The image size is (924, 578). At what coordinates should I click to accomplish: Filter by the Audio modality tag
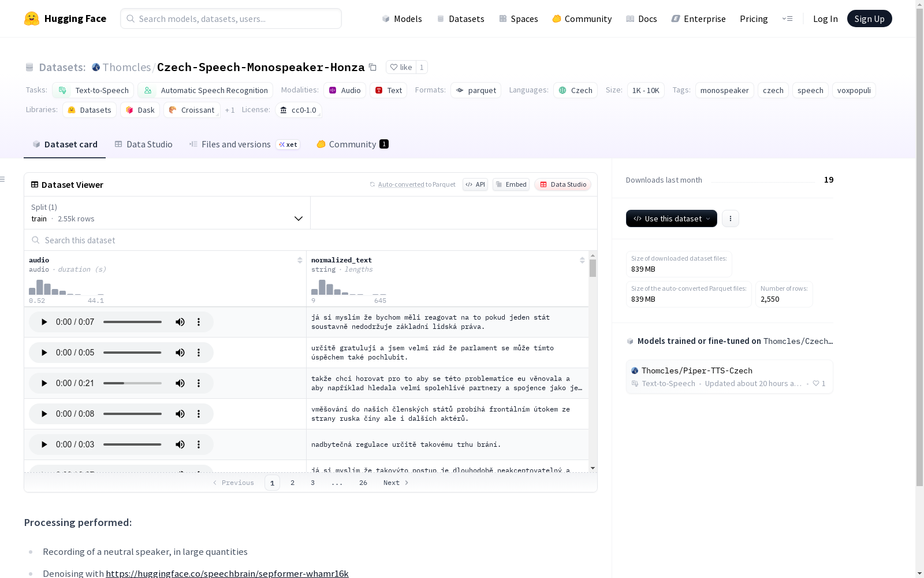click(345, 90)
